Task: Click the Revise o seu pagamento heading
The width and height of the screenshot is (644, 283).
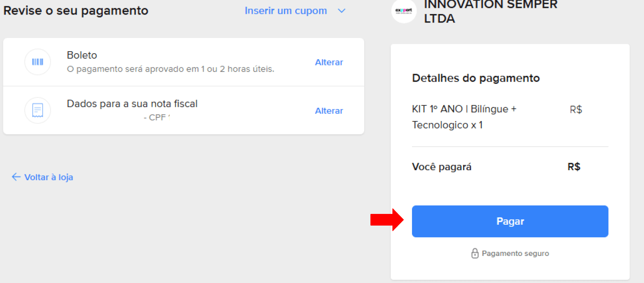Action: pyautogui.click(x=76, y=11)
